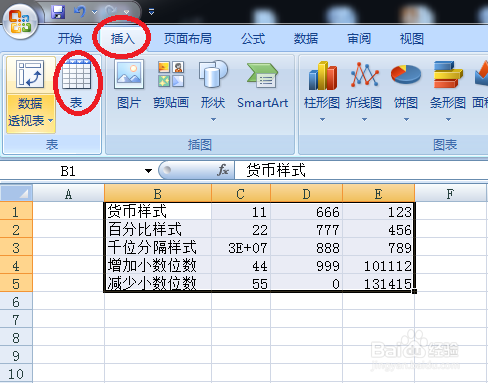Select column F header
This screenshot has width=488, height=383.
[450, 194]
